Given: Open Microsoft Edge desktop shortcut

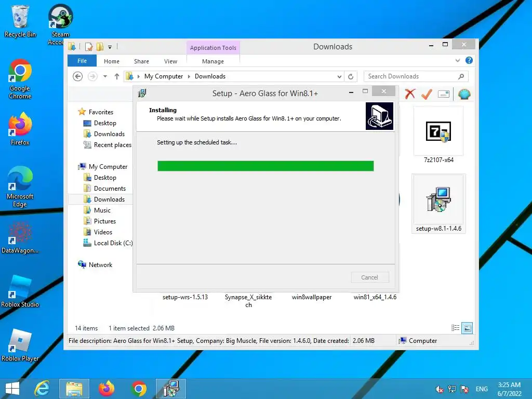Looking at the screenshot, I should (20, 187).
